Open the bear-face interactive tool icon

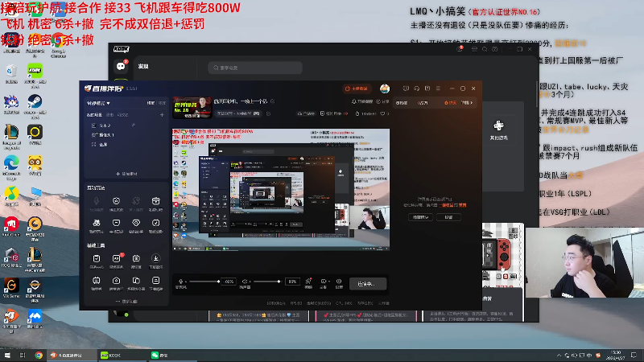(97, 223)
